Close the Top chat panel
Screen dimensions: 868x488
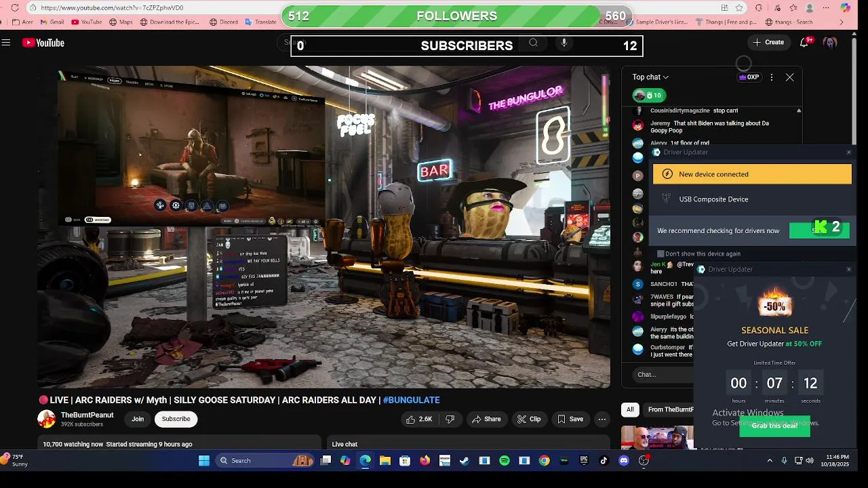(x=789, y=77)
